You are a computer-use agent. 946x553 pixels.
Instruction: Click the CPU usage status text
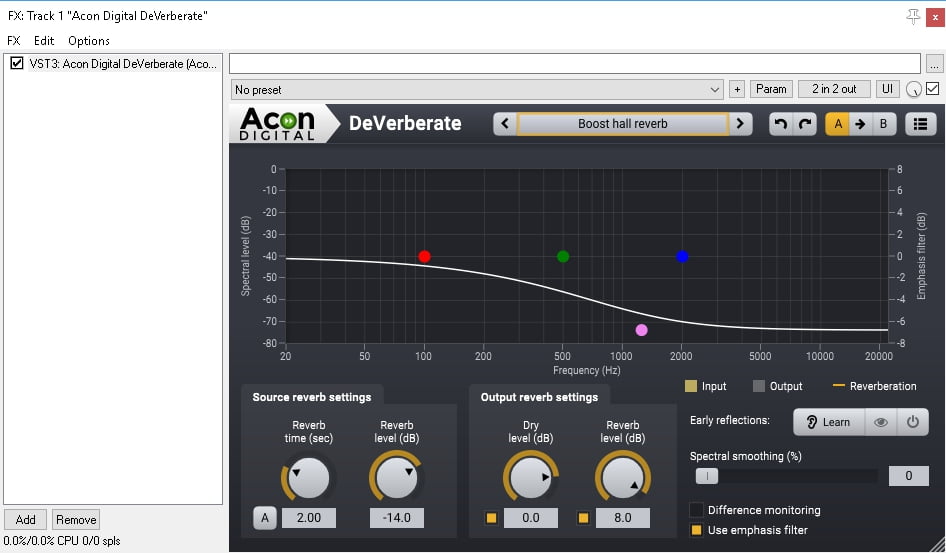coord(62,541)
